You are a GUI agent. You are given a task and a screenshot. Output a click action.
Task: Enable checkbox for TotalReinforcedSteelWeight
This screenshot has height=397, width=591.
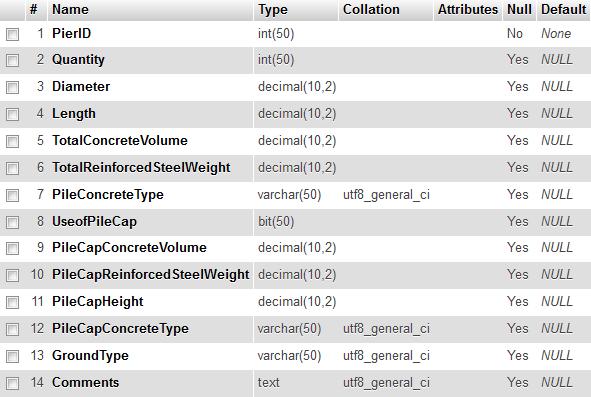click(12, 168)
